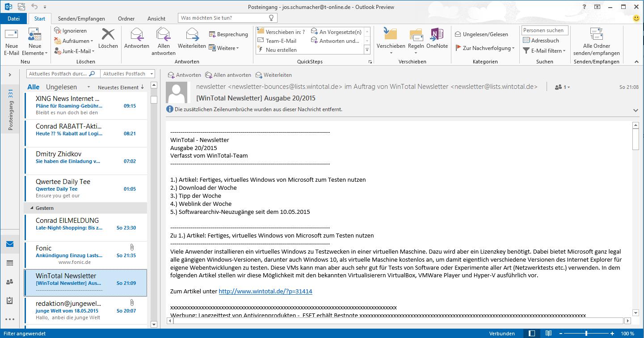644x338 pixels.
Task: Forward the message with ribbon Weiterleiten
Action: [192, 38]
